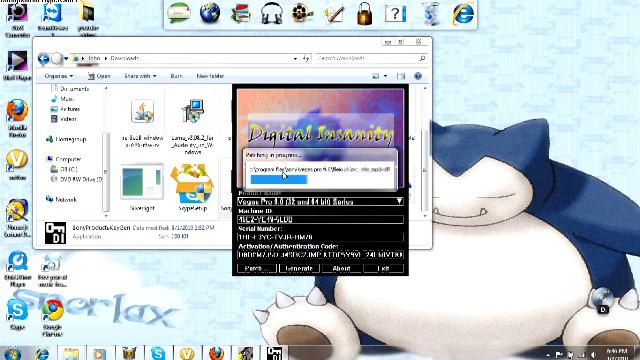Select the SkypeSetup installer file
The image size is (640, 360).
click(193, 188)
